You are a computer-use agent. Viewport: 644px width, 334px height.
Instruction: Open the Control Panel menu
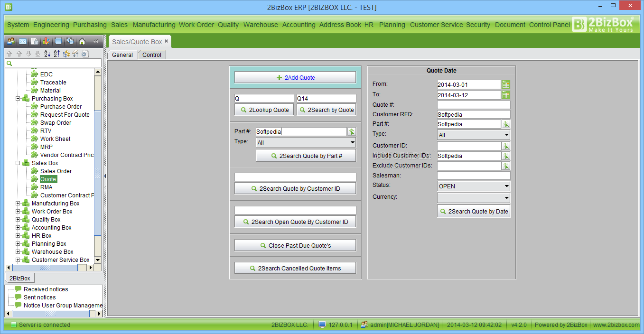pyautogui.click(x=550, y=25)
